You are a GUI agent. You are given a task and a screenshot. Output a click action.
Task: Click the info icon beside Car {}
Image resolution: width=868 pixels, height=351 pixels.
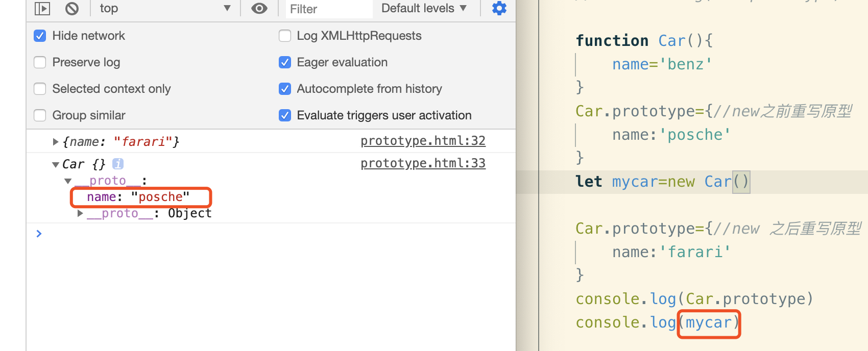(118, 164)
